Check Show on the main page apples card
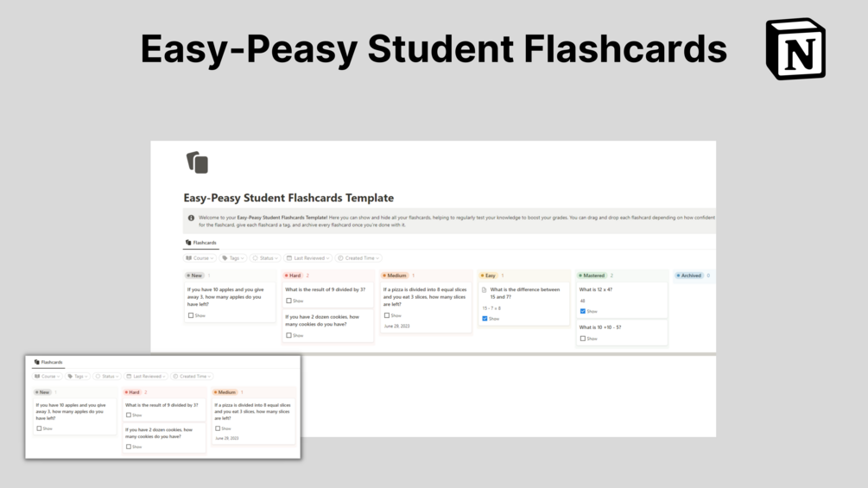Viewport: 868px width, 488px height. (191, 315)
